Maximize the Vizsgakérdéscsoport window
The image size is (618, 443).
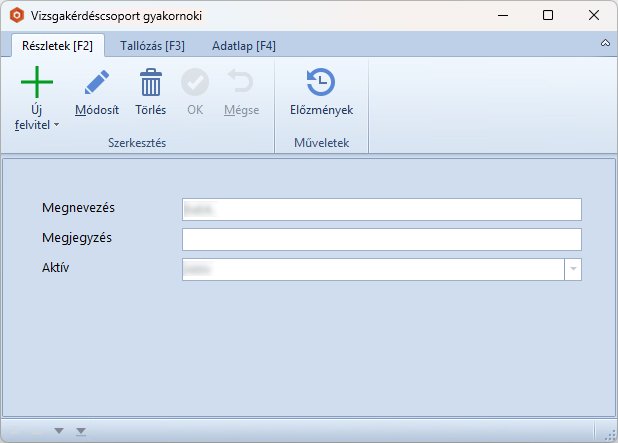547,16
